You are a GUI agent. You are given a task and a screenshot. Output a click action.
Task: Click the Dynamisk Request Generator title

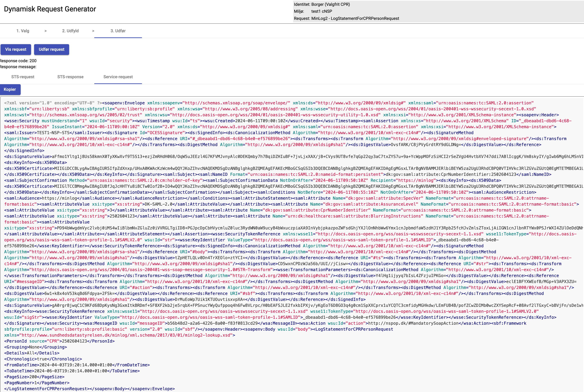click(x=50, y=9)
